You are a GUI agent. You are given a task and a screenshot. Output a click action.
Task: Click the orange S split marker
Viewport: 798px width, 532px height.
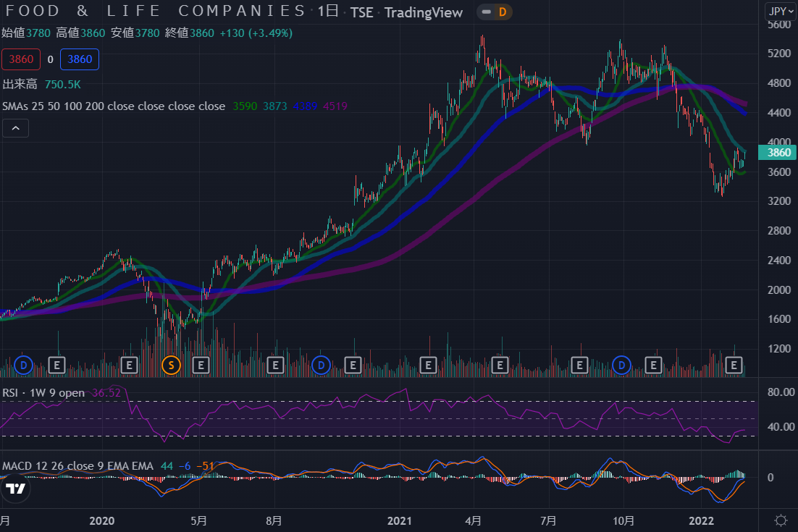[171, 366]
